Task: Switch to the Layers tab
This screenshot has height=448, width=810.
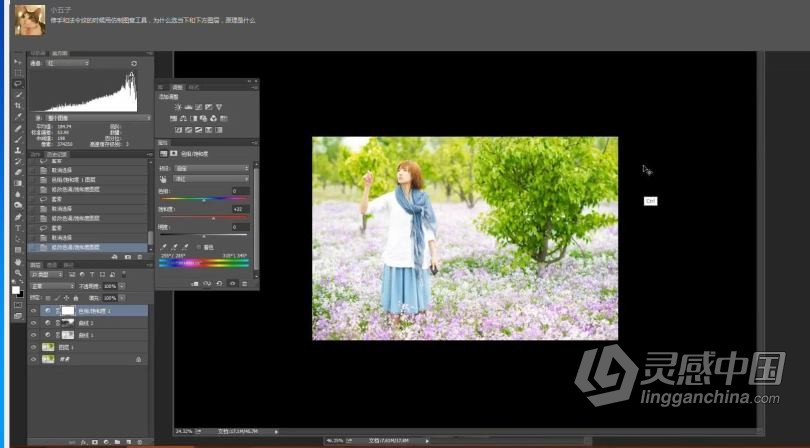Action: (x=35, y=265)
